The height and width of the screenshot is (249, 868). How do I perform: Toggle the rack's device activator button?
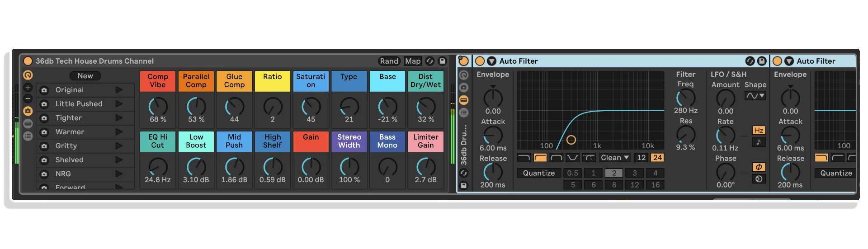28,61
